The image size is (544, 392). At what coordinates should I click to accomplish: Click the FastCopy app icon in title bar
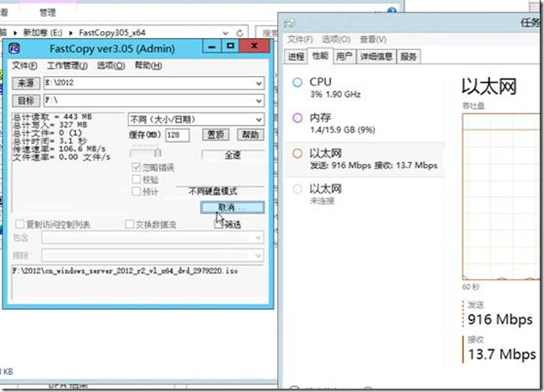(x=14, y=48)
